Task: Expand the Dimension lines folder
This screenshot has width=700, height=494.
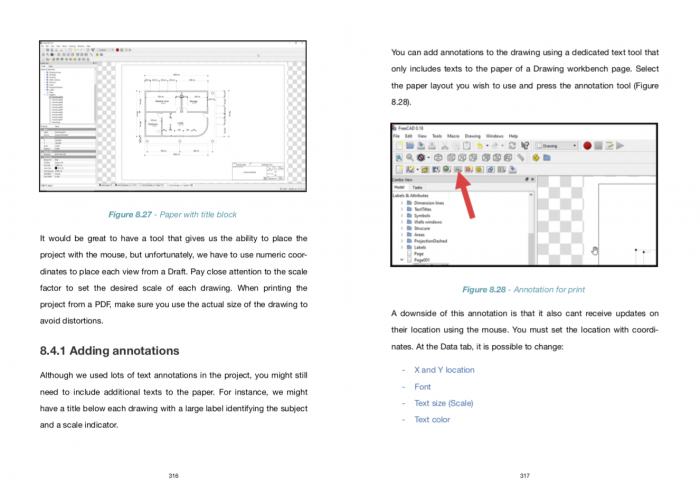Action: click(x=402, y=203)
